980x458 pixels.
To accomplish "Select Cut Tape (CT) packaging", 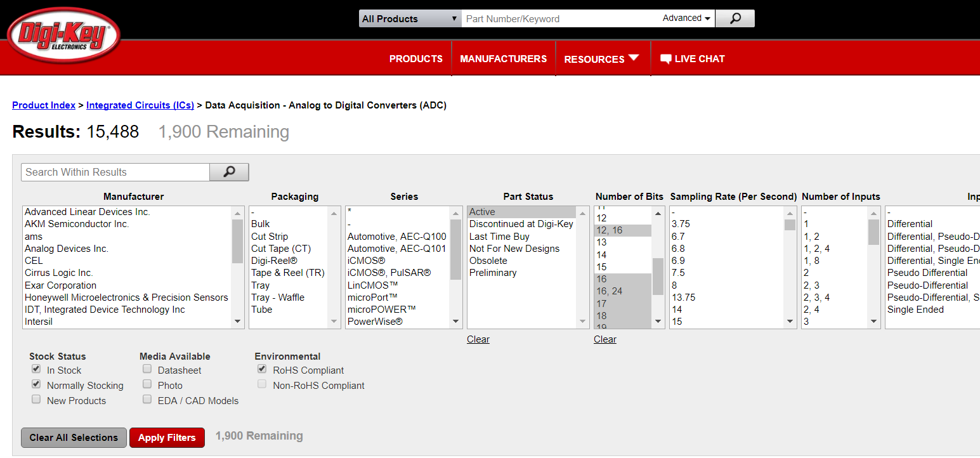I will [x=289, y=249].
